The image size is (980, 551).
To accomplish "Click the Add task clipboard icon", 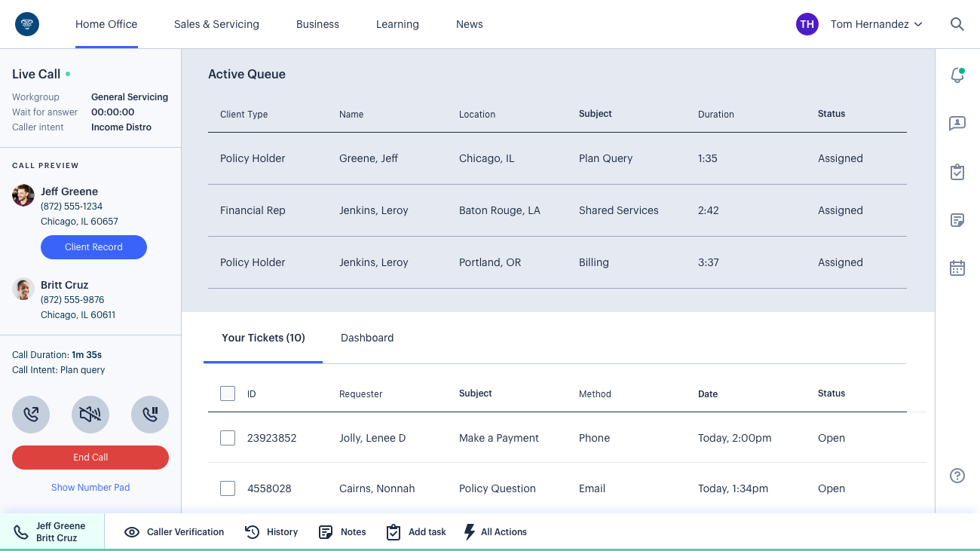I will point(394,532).
